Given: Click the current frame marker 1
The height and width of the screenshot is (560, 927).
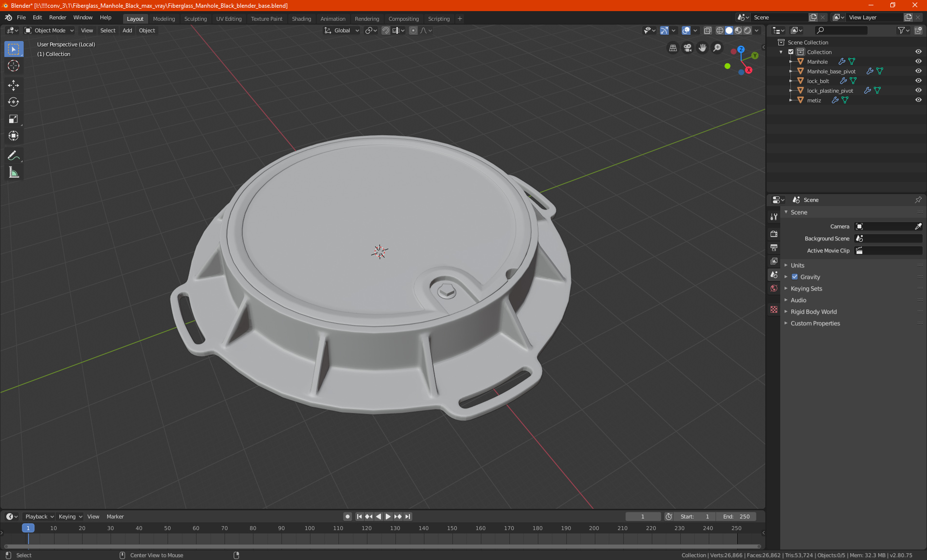Looking at the screenshot, I should pyautogui.click(x=28, y=528).
